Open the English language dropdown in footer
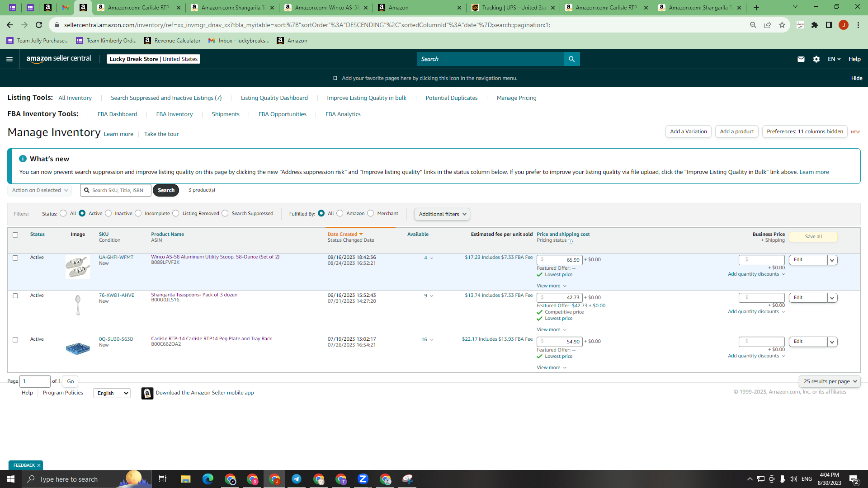The height and width of the screenshot is (488, 868). coord(112,393)
